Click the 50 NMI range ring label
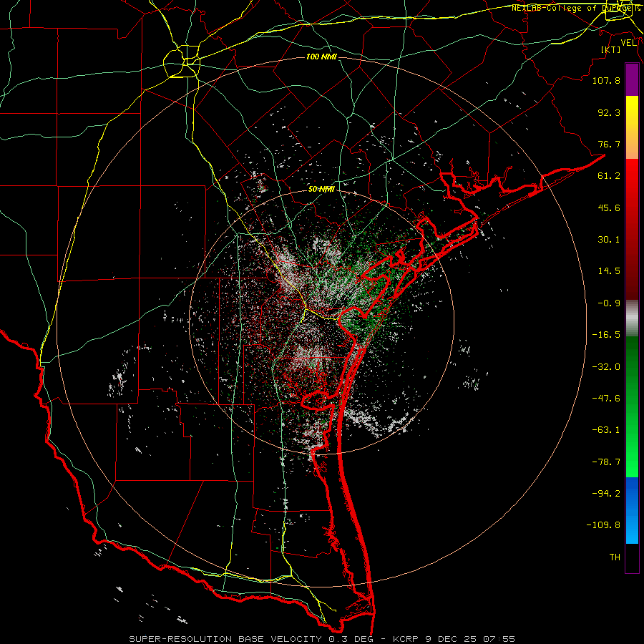The image size is (644, 644). 321,189
